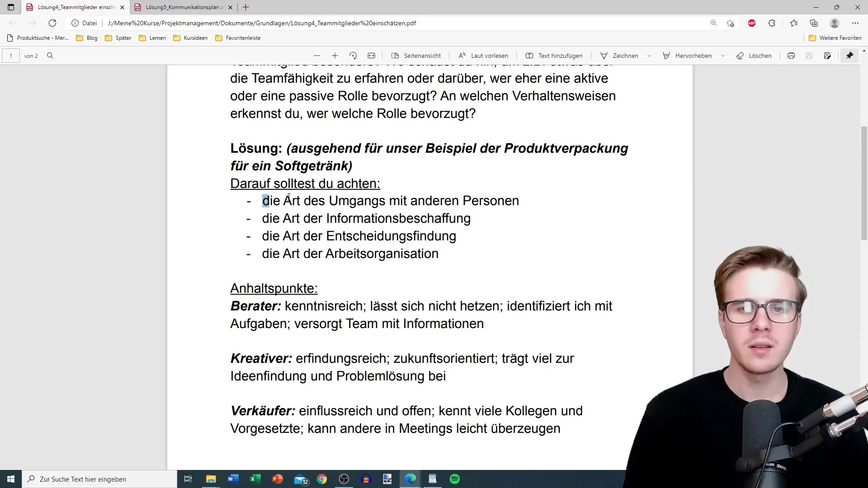
Task: Open the Favoritenleiste folder
Action: [x=238, y=38]
